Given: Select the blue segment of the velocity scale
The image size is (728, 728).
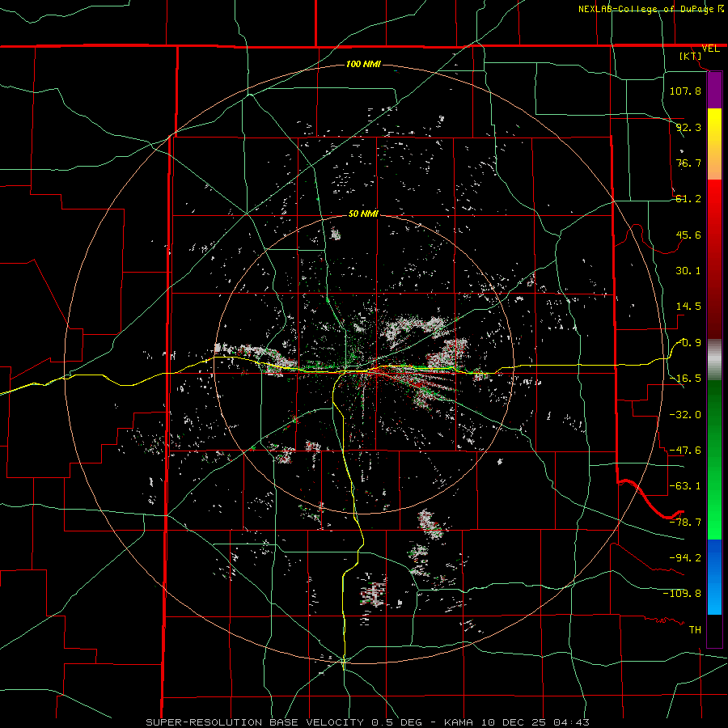Looking at the screenshot, I should (714, 577).
